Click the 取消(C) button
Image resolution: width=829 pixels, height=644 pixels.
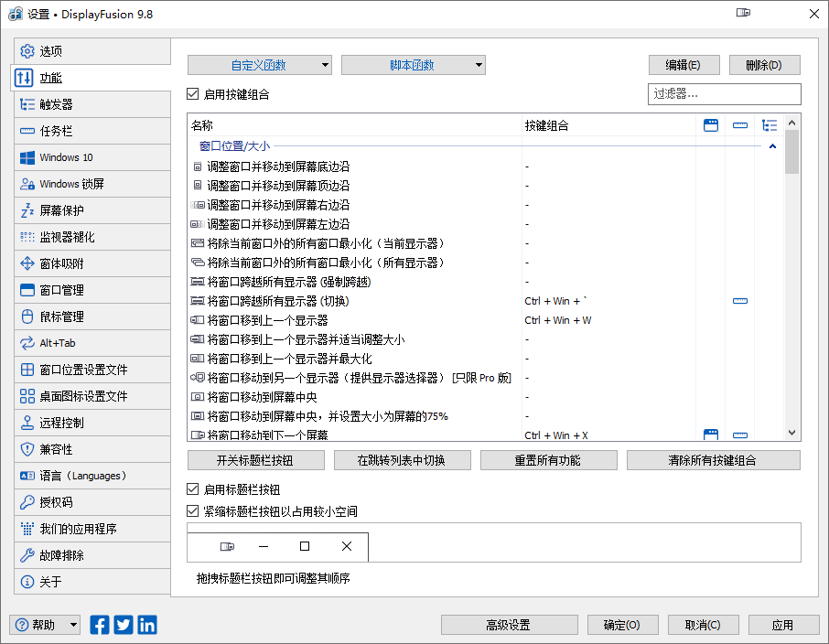[x=704, y=625]
